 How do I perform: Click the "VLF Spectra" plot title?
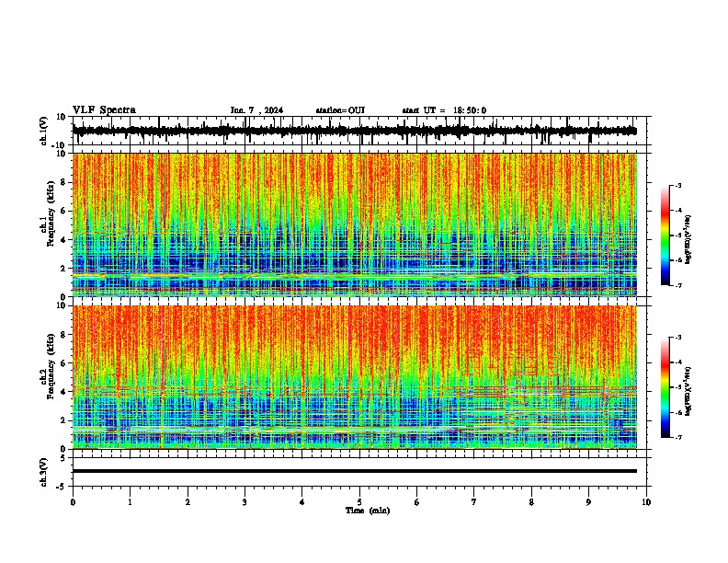pos(104,110)
